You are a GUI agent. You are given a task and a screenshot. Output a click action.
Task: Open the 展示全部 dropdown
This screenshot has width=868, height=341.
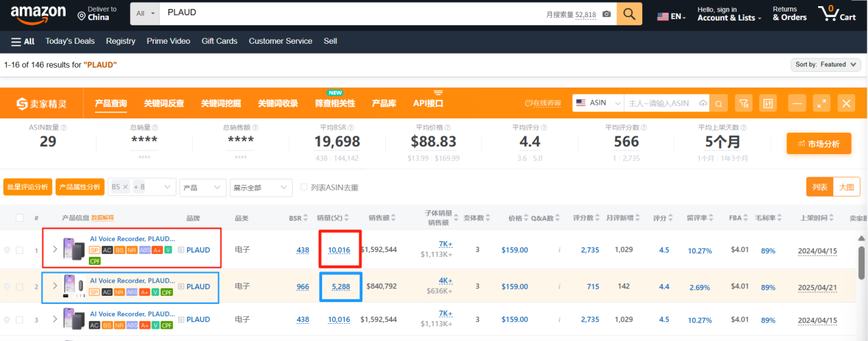coord(261,187)
